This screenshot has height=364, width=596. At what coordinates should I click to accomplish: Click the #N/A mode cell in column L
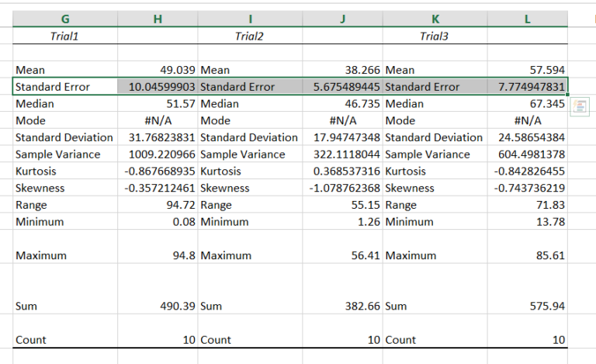[528, 120]
